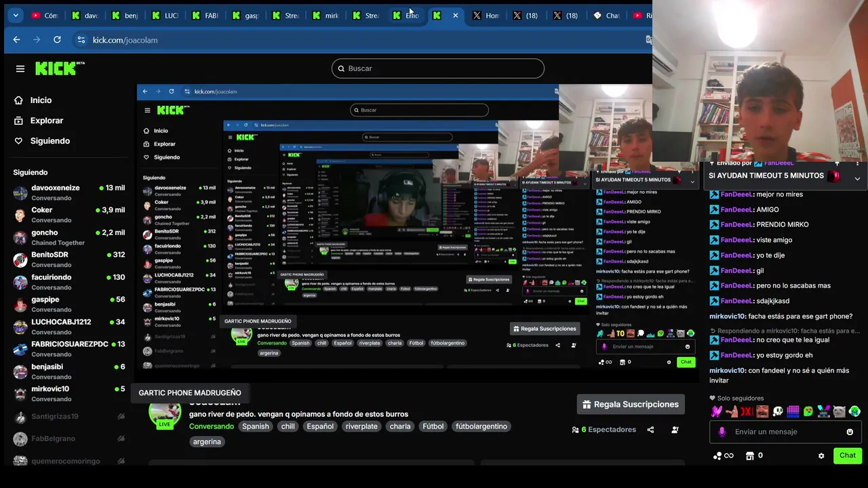This screenshot has height=488, width=868.
Task: Click the Conversando category link
Action: pyautogui.click(x=212, y=426)
